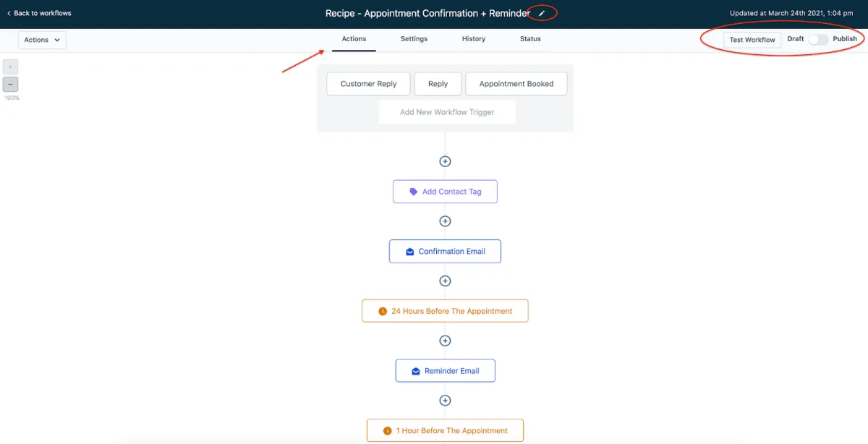Open the 1 Hour Before The Appointment step
The height and width of the screenshot is (444, 868).
coord(445,430)
